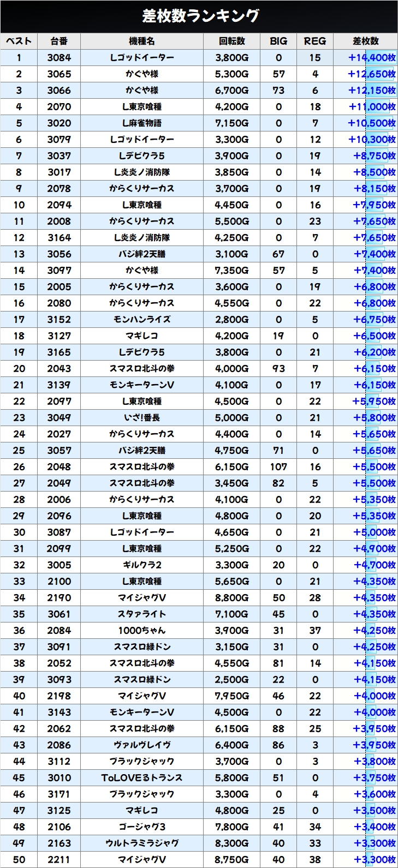The height and width of the screenshot is (868, 398).
Task: Click the +3,800枚 value
Action: coord(375,761)
